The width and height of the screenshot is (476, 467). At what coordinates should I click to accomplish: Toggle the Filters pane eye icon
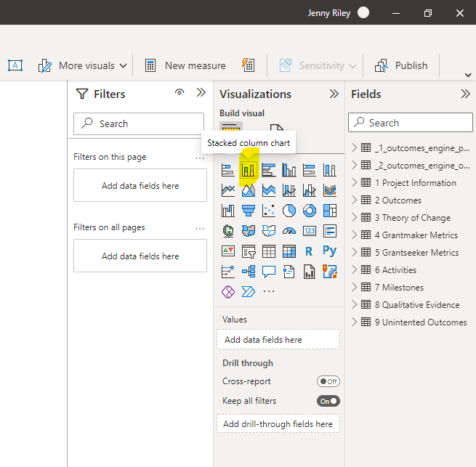pos(179,93)
